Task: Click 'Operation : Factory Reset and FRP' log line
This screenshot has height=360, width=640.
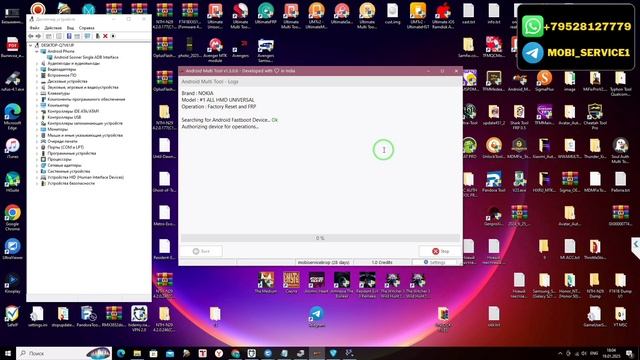Action: 219,107
